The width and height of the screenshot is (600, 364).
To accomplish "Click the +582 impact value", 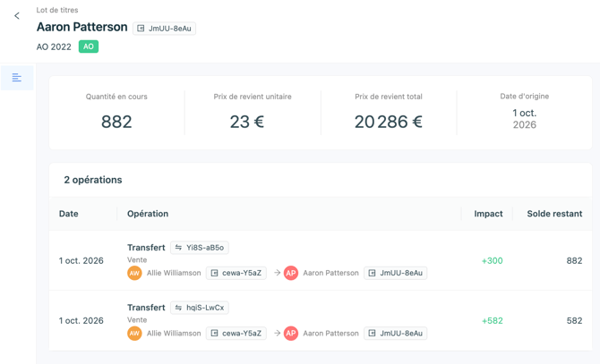I will click(x=493, y=321).
